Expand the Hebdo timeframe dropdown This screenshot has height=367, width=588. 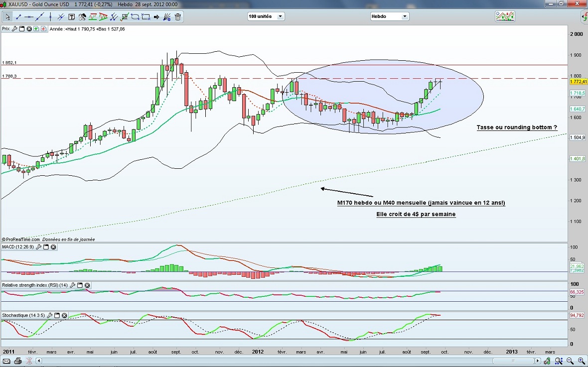pyautogui.click(x=389, y=16)
